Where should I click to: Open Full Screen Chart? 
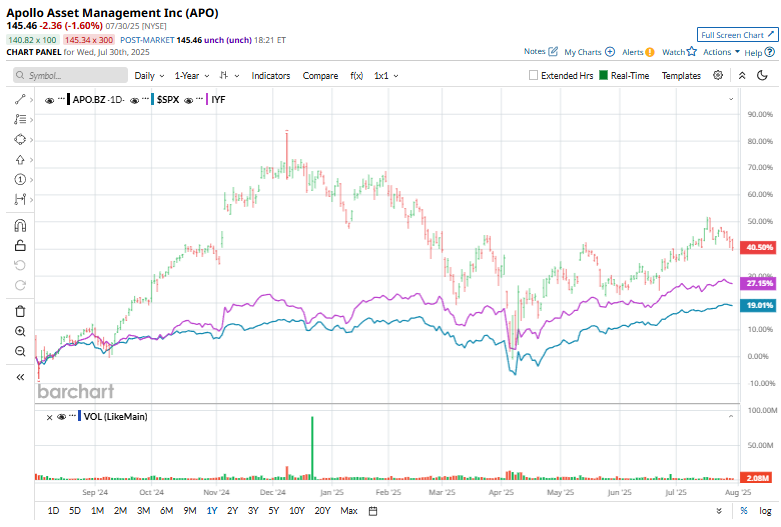(737, 35)
